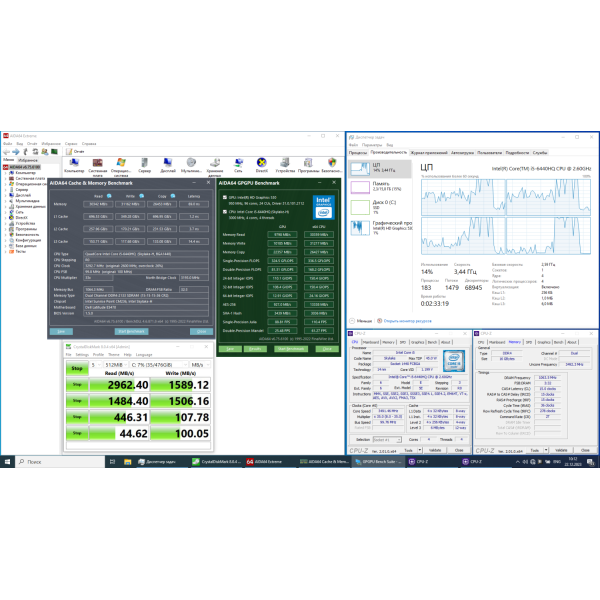Screen dimensions: 600x600
Task: Open the SPD tab in right CPU-Z window
Action: click(528, 342)
